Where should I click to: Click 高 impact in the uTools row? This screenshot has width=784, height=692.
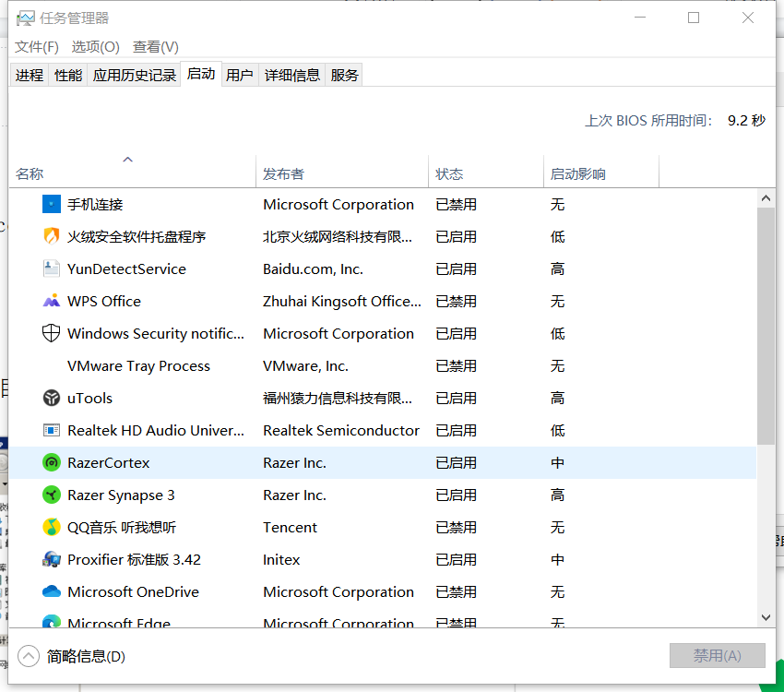point(557,398)
